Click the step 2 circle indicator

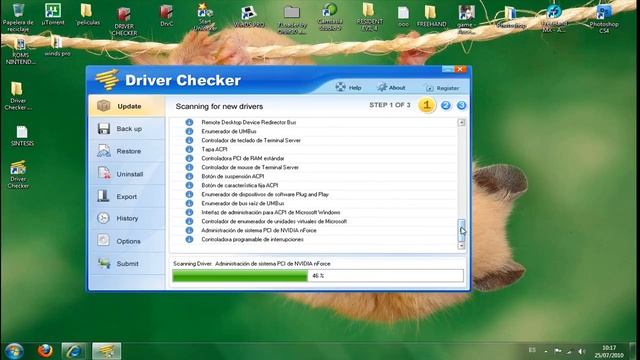[x=446, y=105]
